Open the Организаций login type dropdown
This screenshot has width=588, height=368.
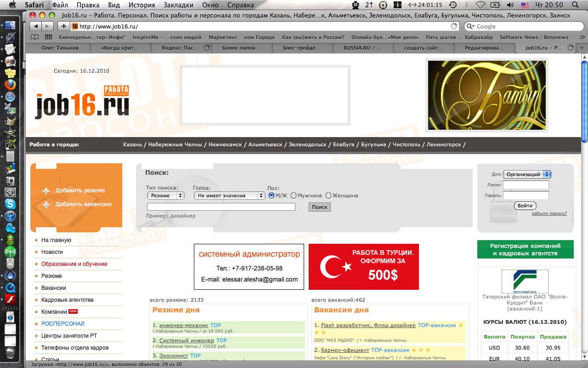(x=527, y=174)
